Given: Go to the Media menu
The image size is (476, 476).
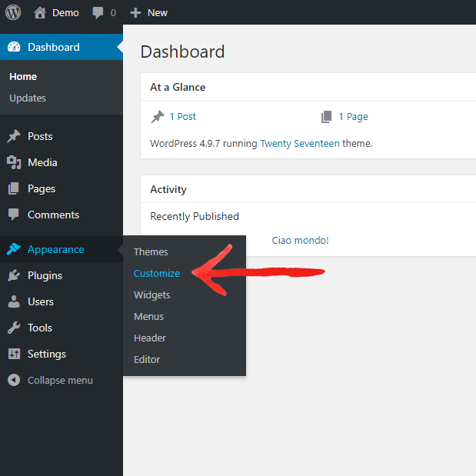Looking at the screenshot, I should click(x=62, y=162).
